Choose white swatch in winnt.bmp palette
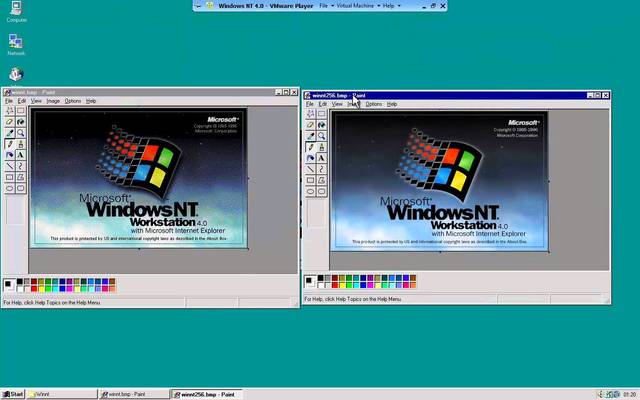The width and height of the screenshot is (640, 400). pyautogui.click(x=20, y=289)
